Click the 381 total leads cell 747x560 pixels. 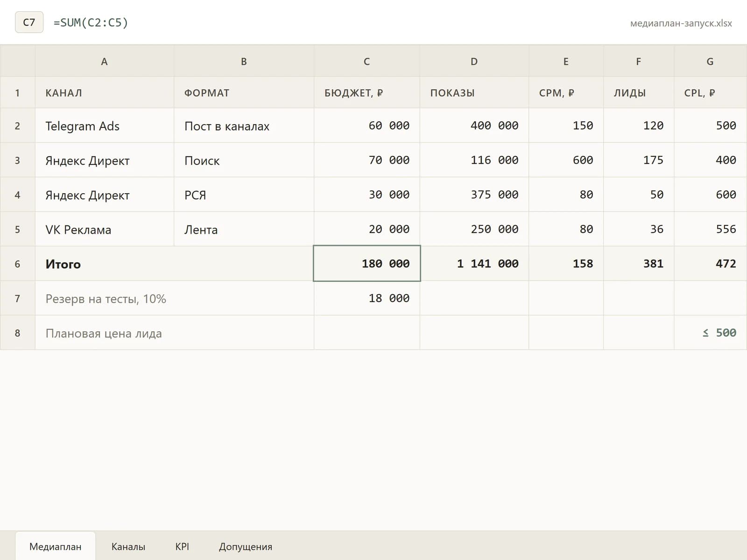click(638, 264)
